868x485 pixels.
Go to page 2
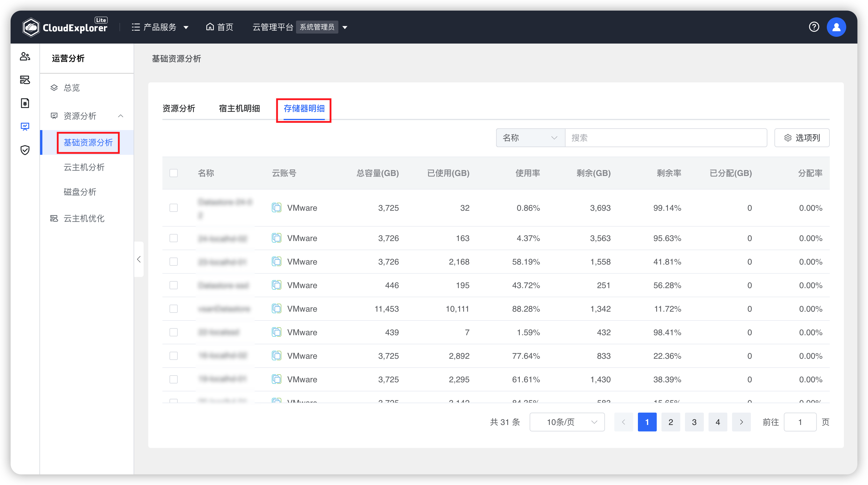(671, 422)
